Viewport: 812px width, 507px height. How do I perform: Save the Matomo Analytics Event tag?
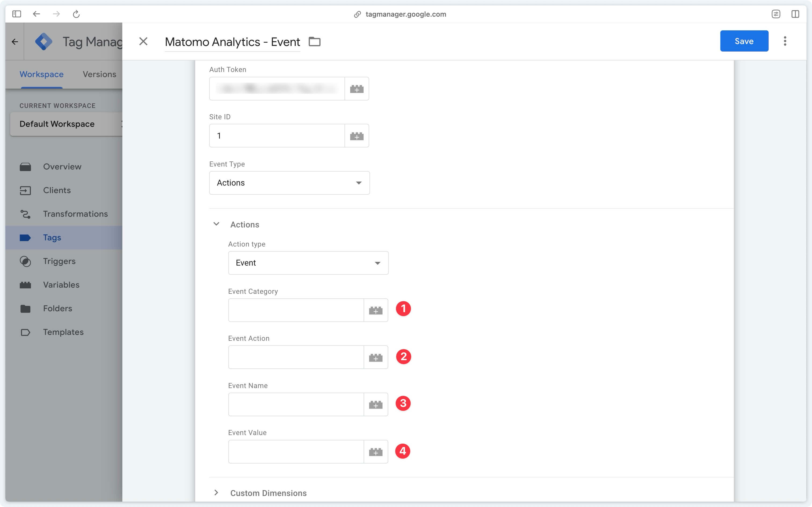coord(744,41)
